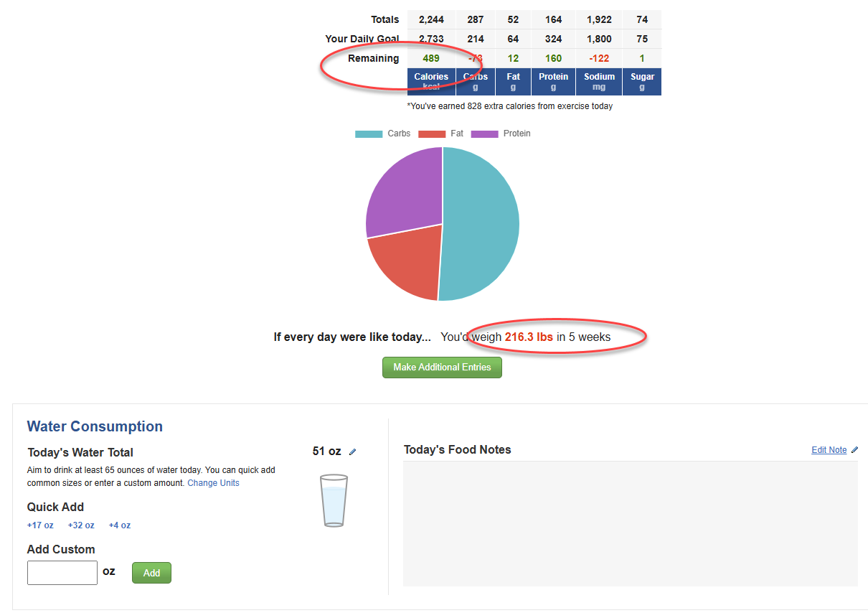Toggle the Carbs legend color swatch
The width and height of the screenshot is (868, 613).
pos(369,134)
